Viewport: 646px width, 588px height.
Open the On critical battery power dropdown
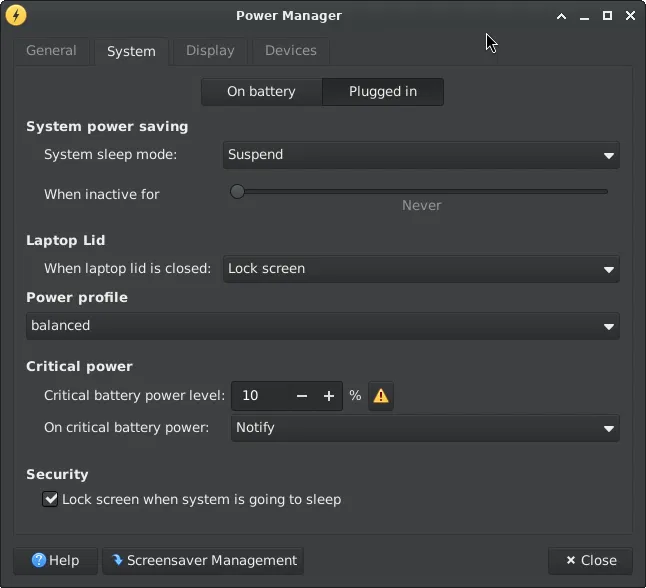[425, 428]
